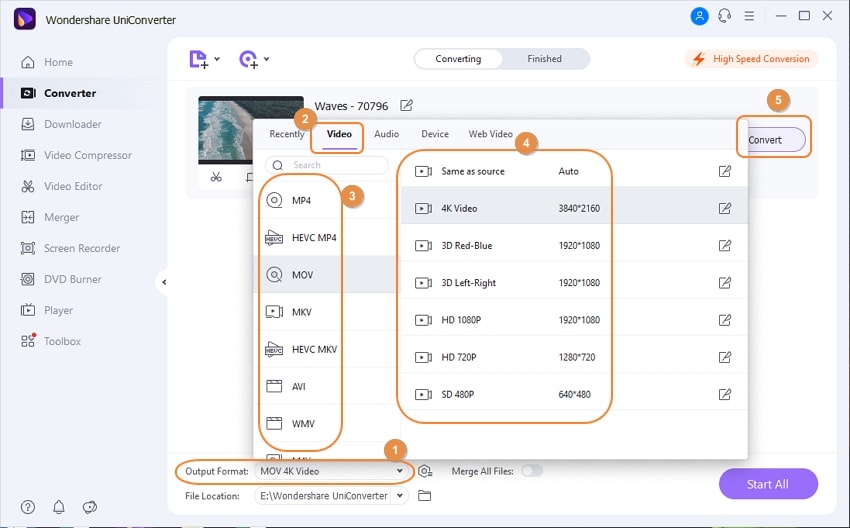850x528 pixels.
Task: Choose the Same as source preset
Action: (x=574, y=171)
